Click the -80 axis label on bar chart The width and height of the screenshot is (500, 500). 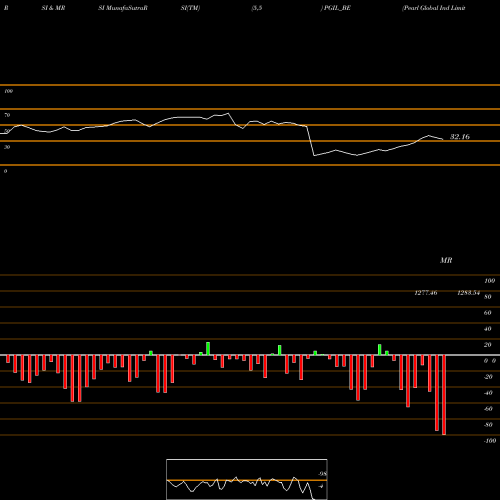point(488,425)
